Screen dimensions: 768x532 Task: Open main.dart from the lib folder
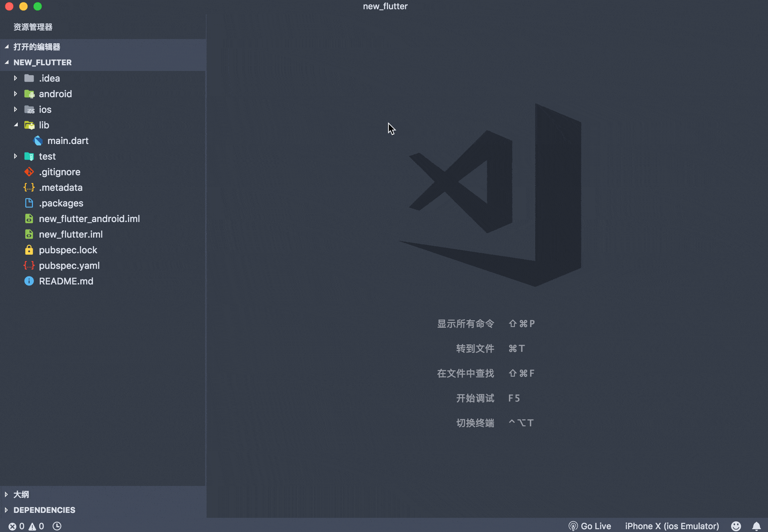tap(68, 140)
